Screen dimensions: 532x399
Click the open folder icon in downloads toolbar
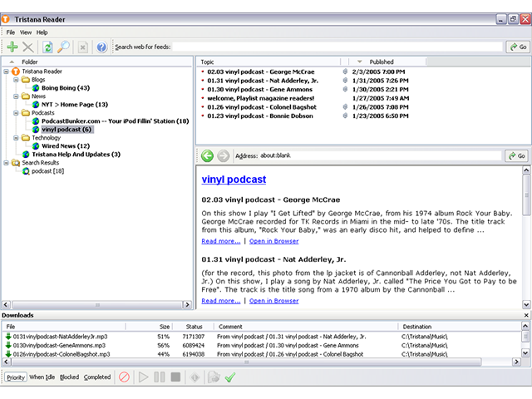point(214,377)
